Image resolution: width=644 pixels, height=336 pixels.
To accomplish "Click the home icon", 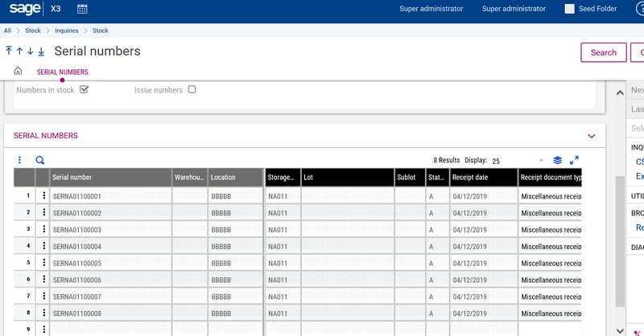I will (18, 72).
